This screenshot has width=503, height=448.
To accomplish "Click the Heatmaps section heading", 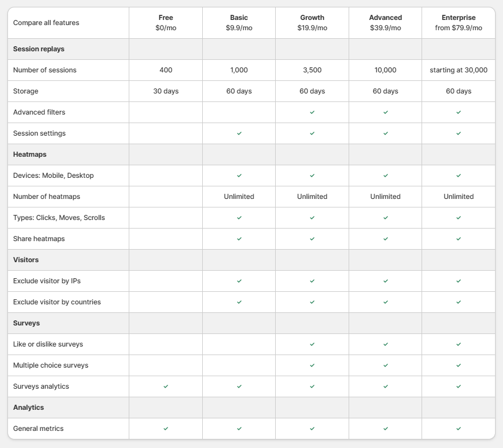I will (30, 154).
